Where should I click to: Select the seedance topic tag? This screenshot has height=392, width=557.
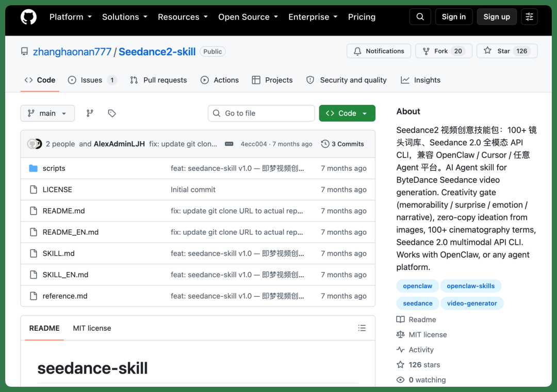[x=417, y=303]
